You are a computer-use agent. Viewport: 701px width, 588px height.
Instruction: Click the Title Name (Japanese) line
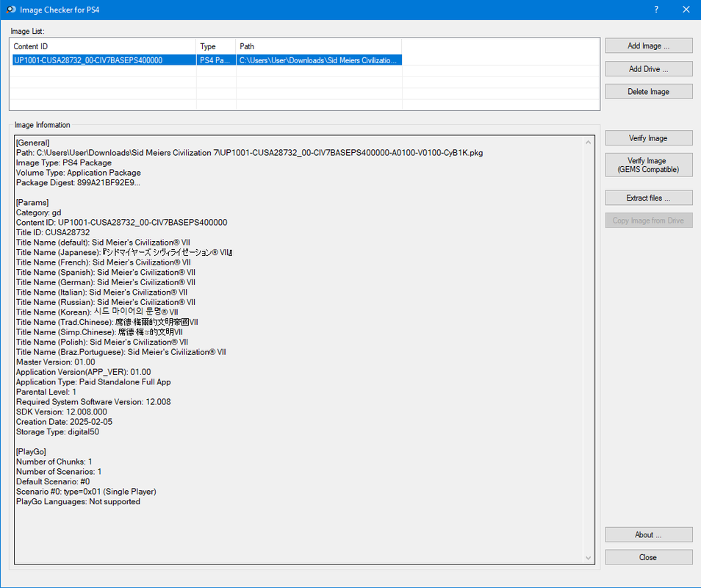point(124,252)
